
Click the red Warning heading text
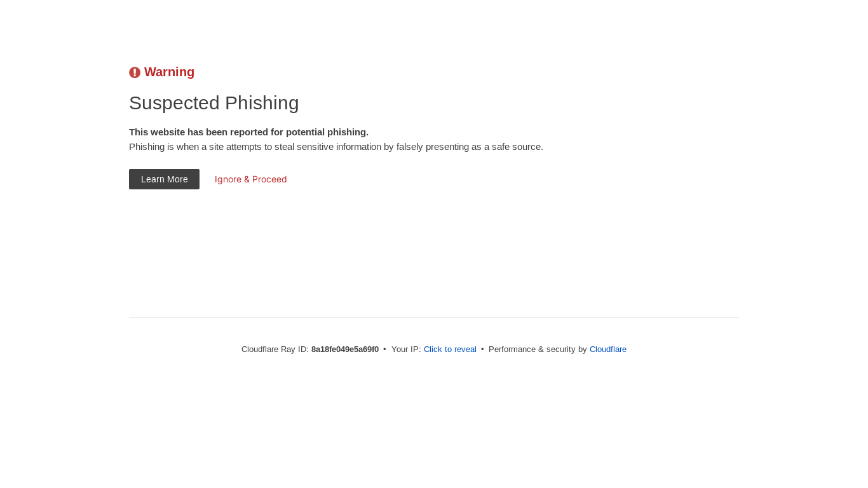pyautogui.click(x=169, y=72)
